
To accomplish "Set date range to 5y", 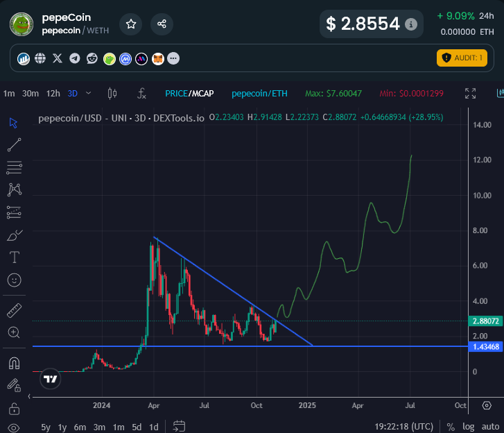I will tap(46, 427).
